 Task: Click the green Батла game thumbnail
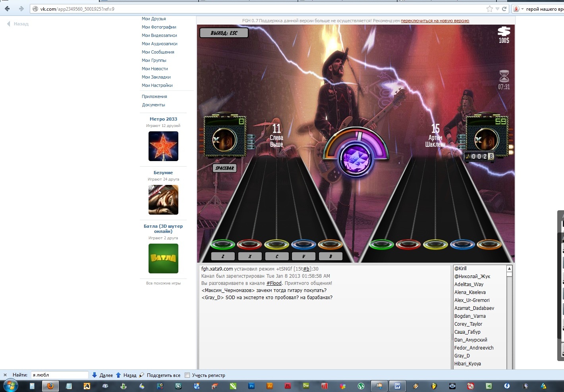coord(163,258)
